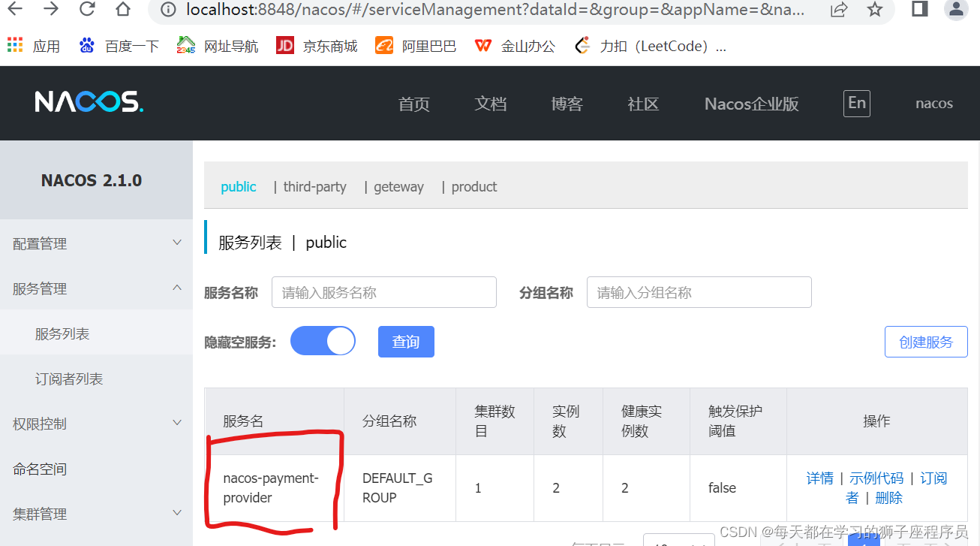The height and width of the screenshot is (546, 980).
Task: Open the browser profile avatar
Action: pos(956,9)
